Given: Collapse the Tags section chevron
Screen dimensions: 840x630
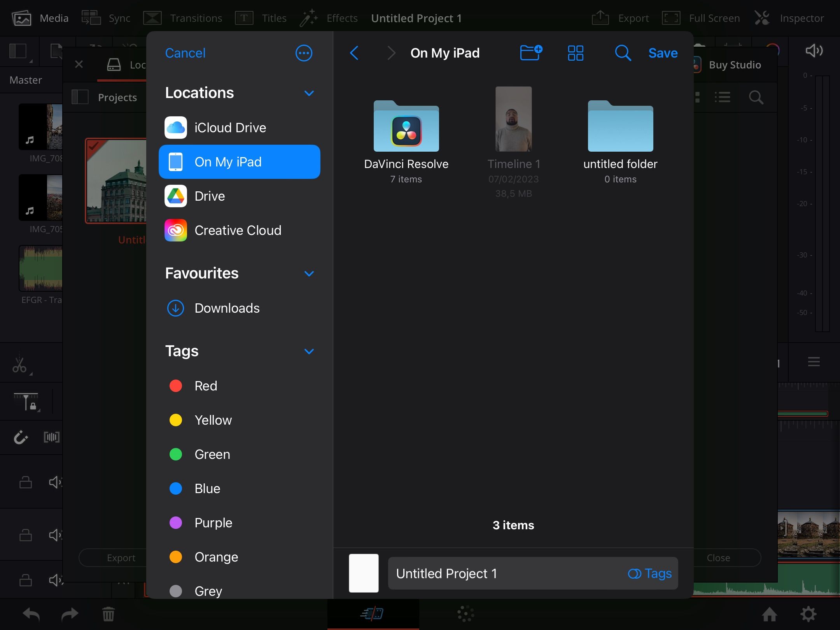Looking at the screenshot, I should click(309, 351).
